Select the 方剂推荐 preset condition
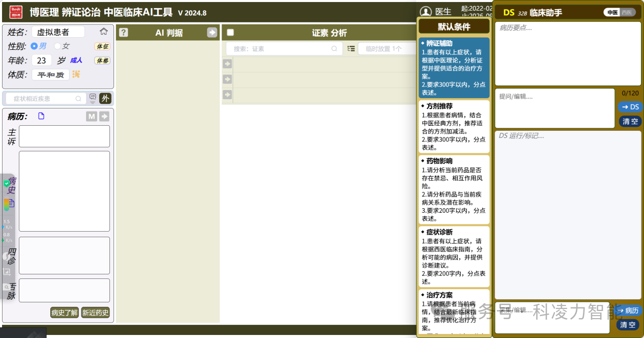 (x=454, y=126)
